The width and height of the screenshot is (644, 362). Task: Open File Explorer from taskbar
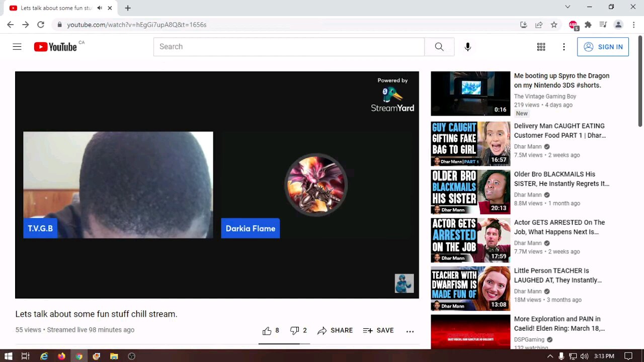click(114, 356)
